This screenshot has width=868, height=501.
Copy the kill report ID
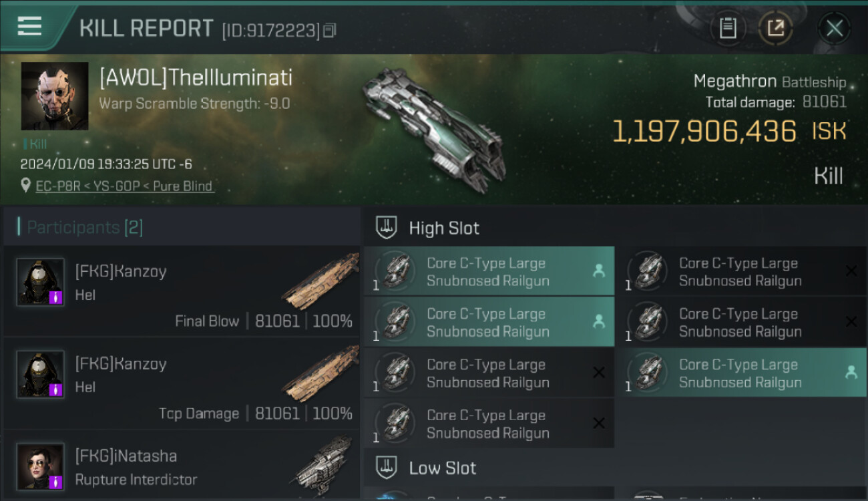tap(329, 30)
